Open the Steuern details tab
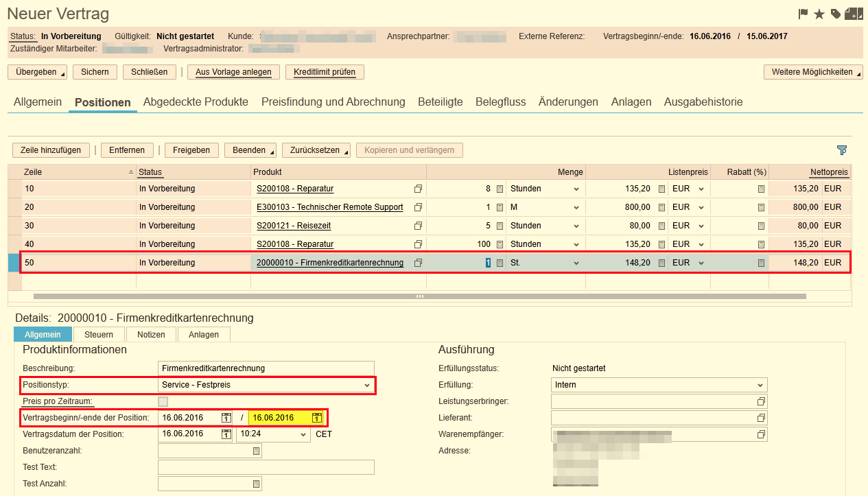The width and height of the screenshot is (868, 496). pyautogui.click(x=99, y=335)
